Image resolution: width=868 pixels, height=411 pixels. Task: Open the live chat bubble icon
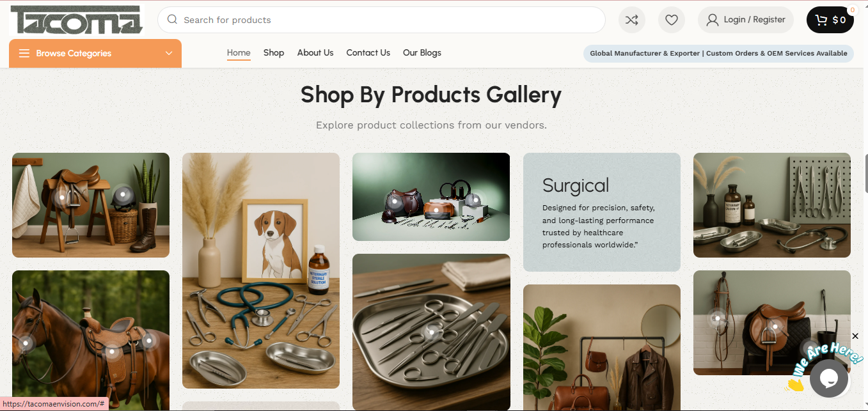829,379
